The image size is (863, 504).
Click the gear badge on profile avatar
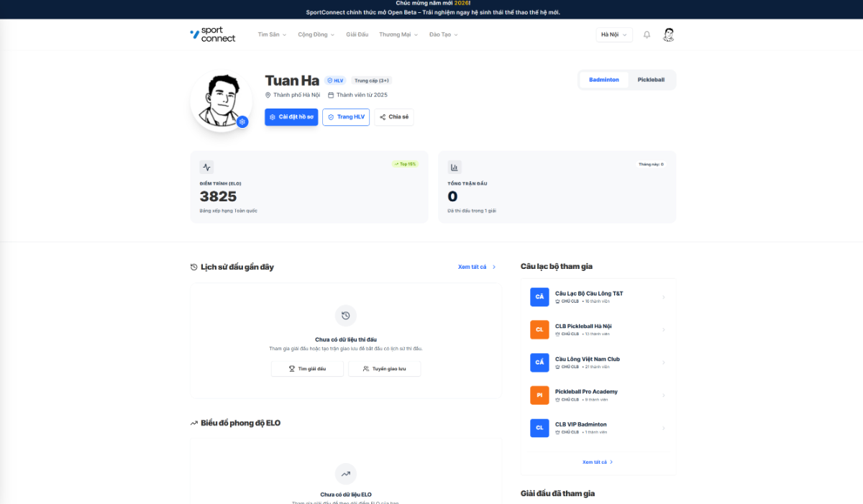pyautogui.click(x=242, y=122)
